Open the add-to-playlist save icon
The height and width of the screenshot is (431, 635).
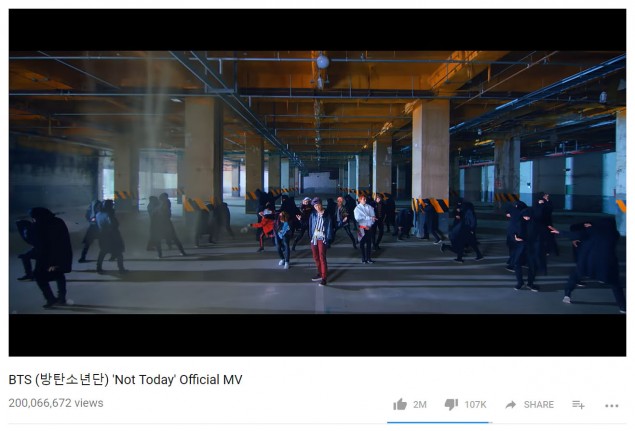[x=578, y=404]
